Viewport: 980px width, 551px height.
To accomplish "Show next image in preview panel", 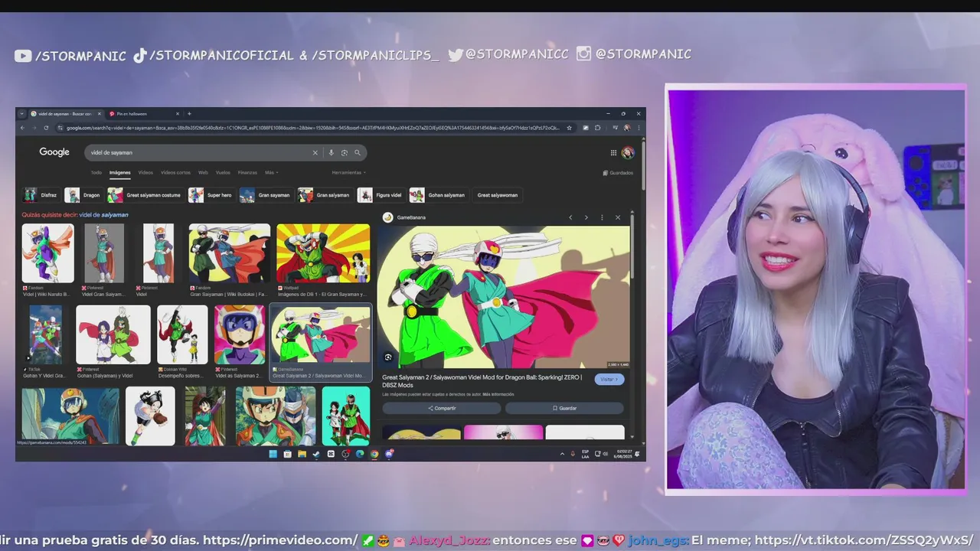I will coord(586,217).
